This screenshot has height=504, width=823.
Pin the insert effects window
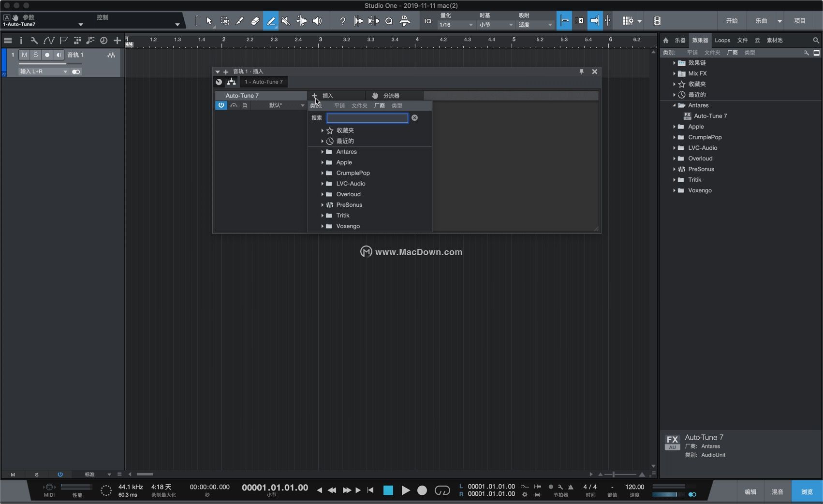click(x=582, y=72)
